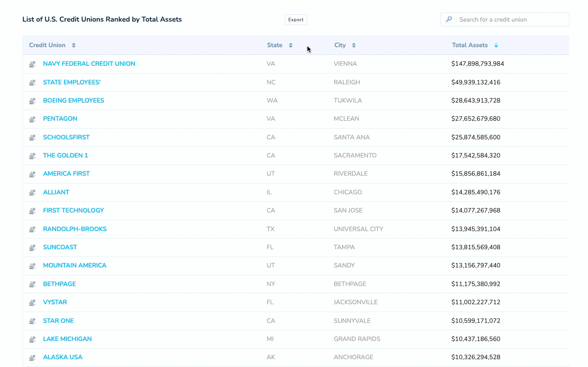Click the icon beside BETHPAGE credit union
Screen dimensions: 588x367
coord(32,284)
